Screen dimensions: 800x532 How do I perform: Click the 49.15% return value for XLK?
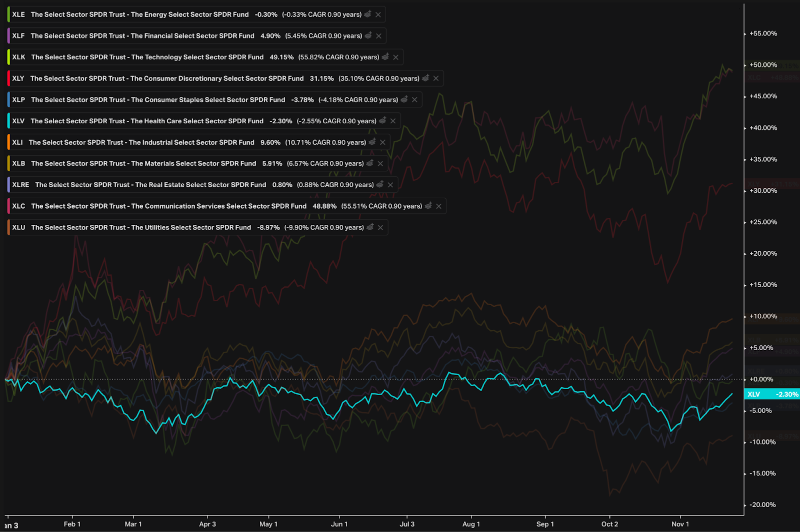[x=281, y=57]
